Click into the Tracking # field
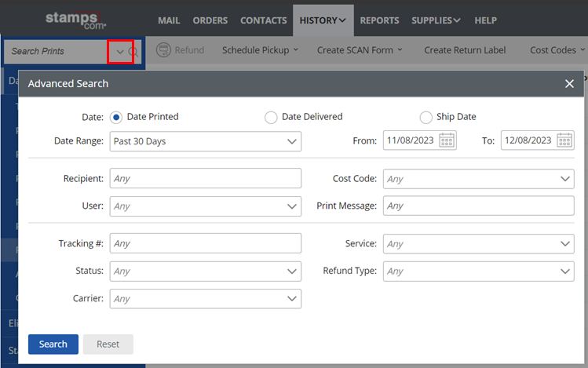This screenshot has height=368, width=588. click(x=205, y=244)
